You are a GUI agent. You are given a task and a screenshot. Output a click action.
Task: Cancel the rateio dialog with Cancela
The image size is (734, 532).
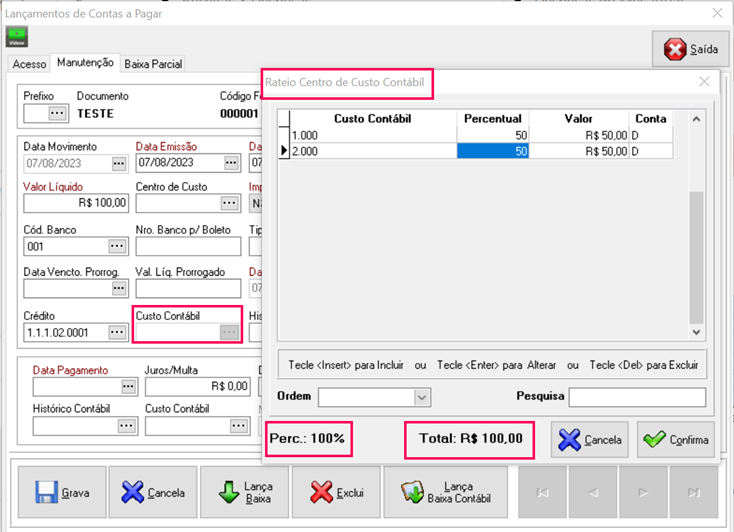(x=589, y=440)
